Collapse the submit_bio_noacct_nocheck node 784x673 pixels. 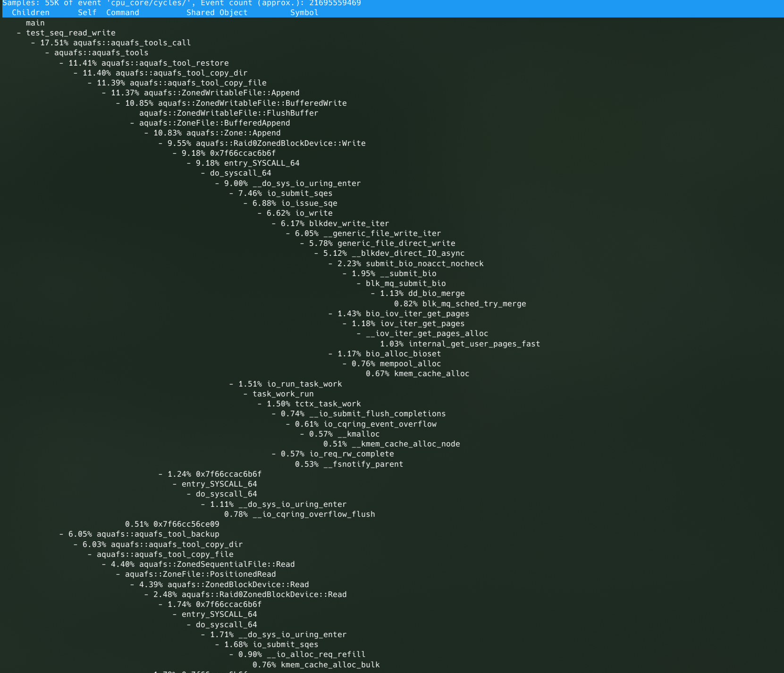click(330, 264)
